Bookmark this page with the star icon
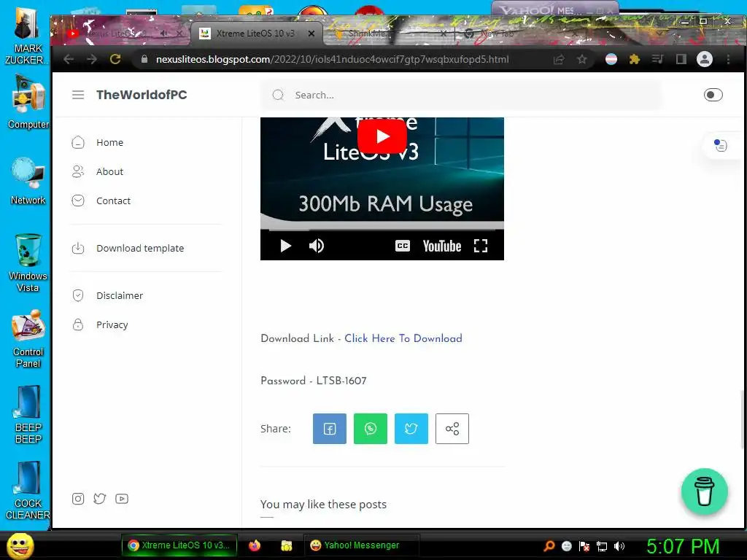Viewport: 747px width, 560px height. tap(581, 59)
